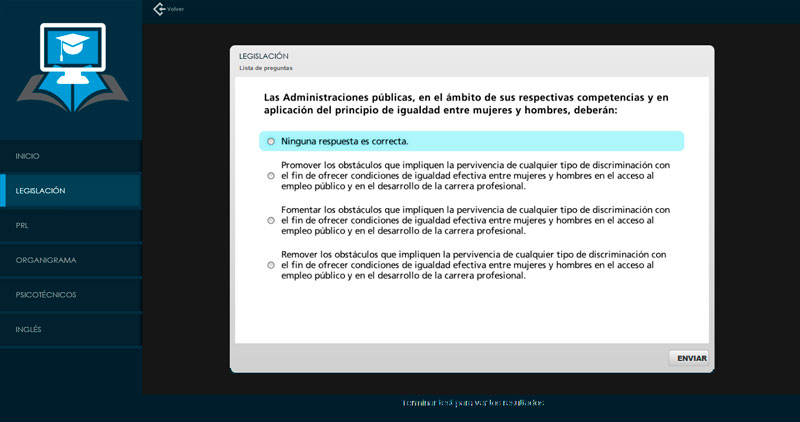
Task: Pick the radio button for the 'Remover los obstáculos' answer
Action: 271,265
